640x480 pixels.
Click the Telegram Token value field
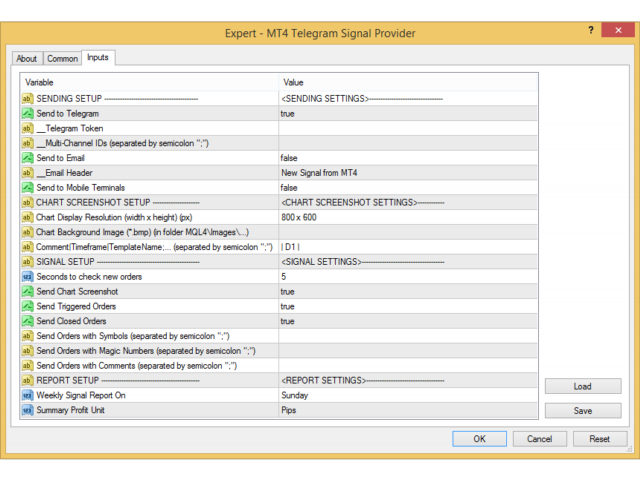pos(408,128)
